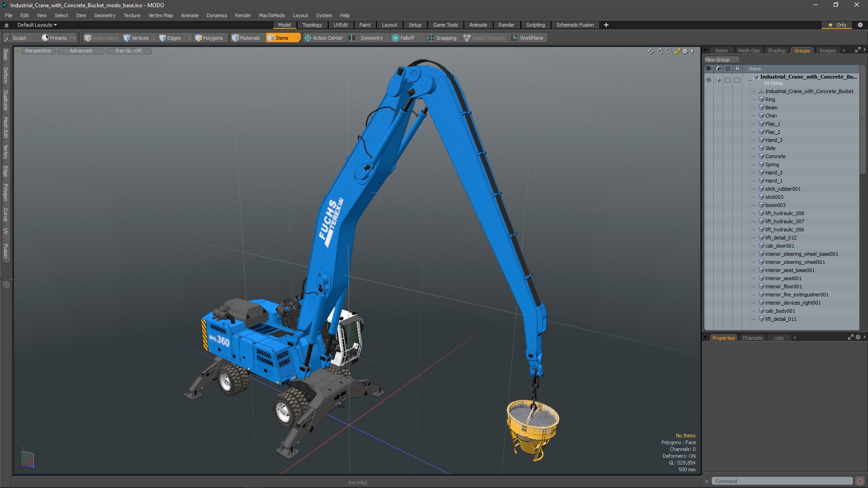Open the Action Center tool
Image resolution: width=868 pixels, height=488 pixels.
(324, 38)
